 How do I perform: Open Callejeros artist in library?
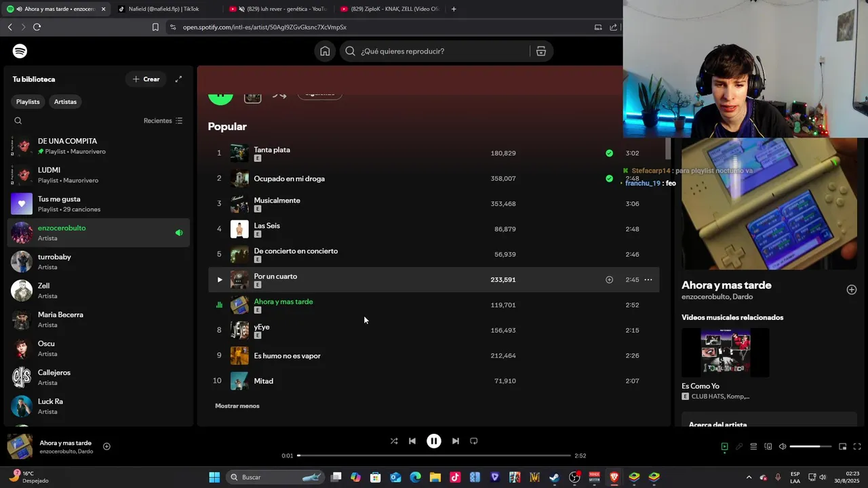click(98, 378)
